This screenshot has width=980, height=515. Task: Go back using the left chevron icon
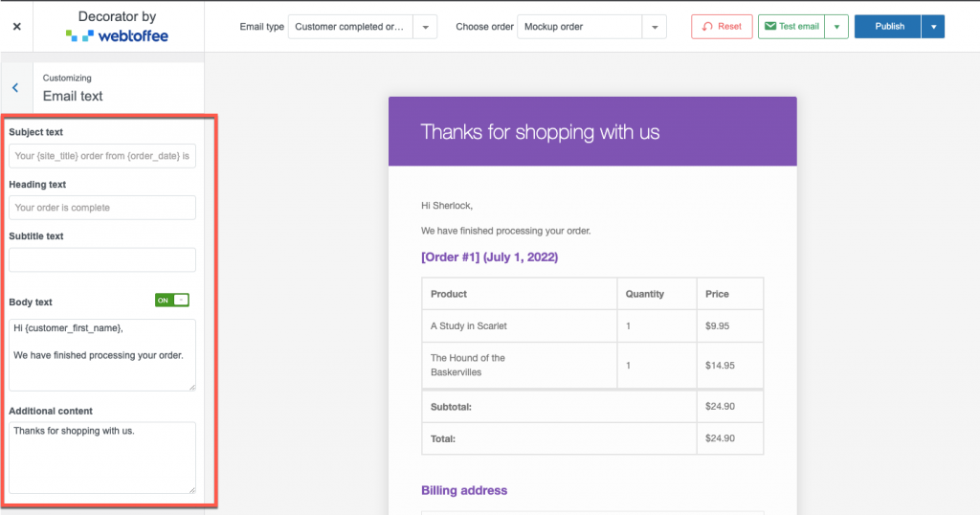pyautogui.click(x=15, y=87)
